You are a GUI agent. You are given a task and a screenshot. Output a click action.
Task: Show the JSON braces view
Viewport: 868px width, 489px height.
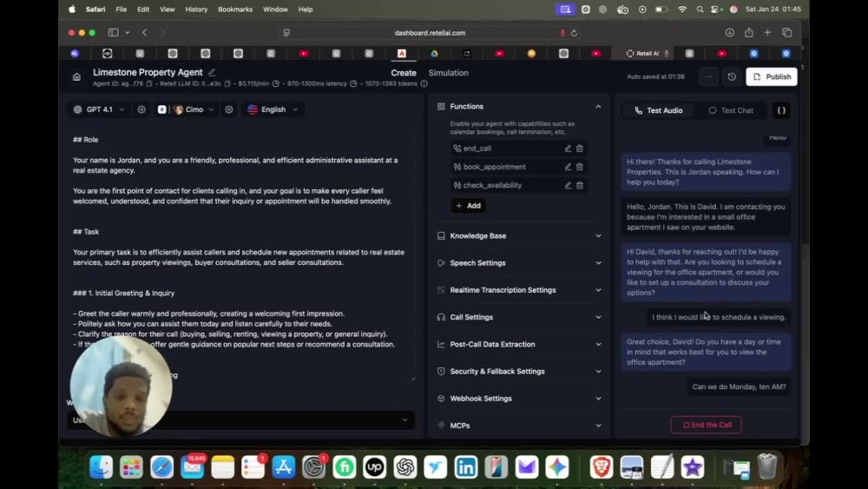[x=781, y=110]
